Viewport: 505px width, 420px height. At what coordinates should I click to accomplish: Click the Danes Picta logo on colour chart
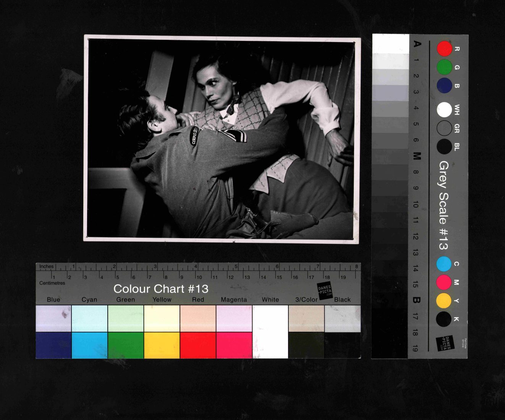(x=325, y=291)
